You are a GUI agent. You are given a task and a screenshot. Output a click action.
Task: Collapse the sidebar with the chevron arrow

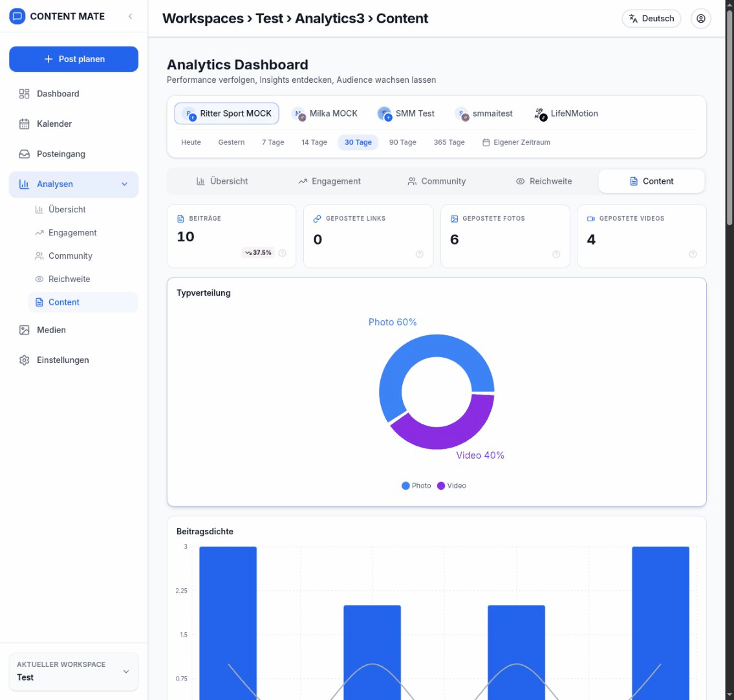[x=130, y=16]
